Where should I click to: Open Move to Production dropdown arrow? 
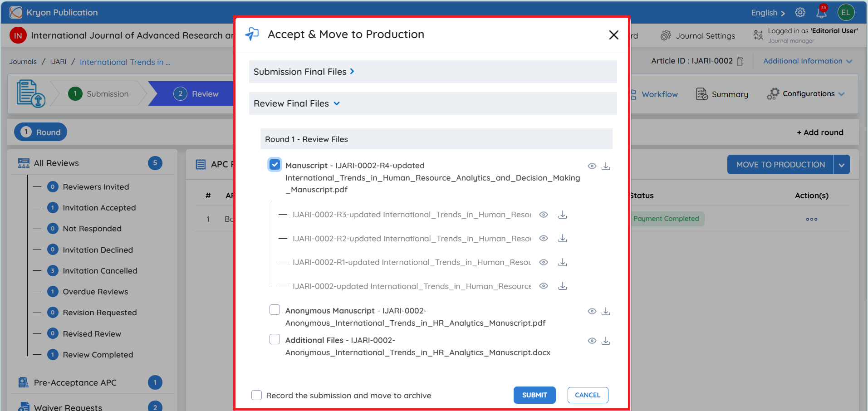pyautogui.click(x=842, y=165)
